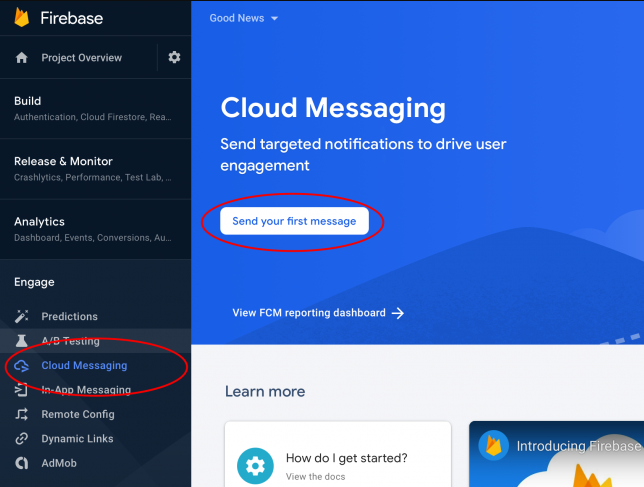Expand the Analytics section
The image size is (644, 487).
pyautogui.click(x=95, y=229)
